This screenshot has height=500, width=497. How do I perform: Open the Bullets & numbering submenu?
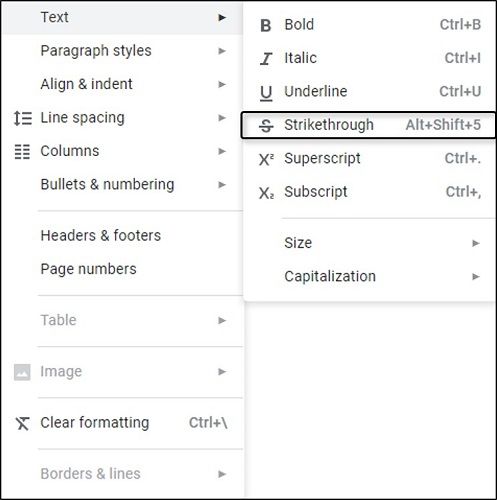pos(122,185)
